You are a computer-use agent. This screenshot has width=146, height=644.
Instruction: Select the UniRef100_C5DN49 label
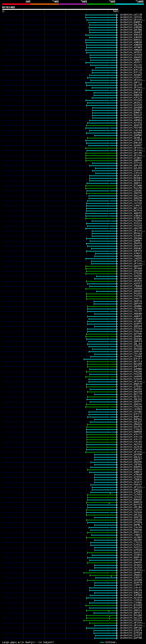131,286
